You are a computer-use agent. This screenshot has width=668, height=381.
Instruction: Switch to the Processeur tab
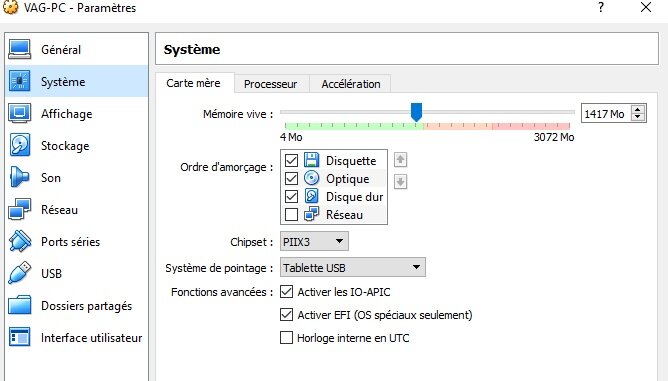(271, 84)
